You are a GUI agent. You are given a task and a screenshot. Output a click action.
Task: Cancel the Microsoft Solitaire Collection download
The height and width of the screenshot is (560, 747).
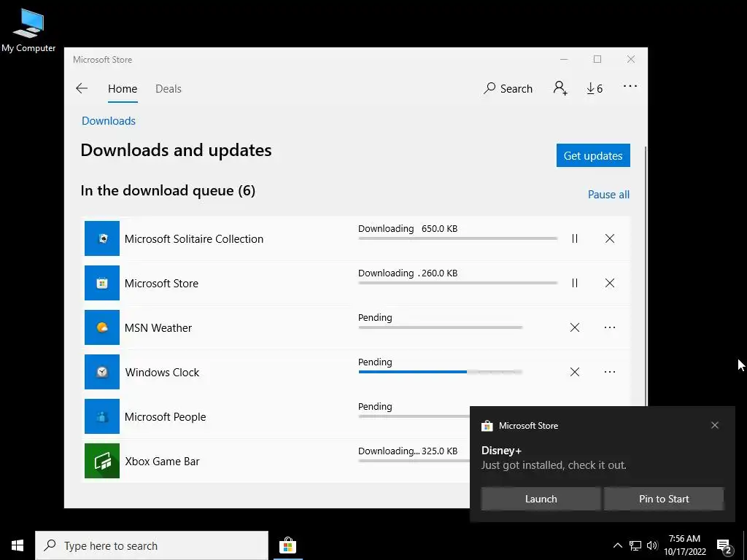tap(610, 238)
